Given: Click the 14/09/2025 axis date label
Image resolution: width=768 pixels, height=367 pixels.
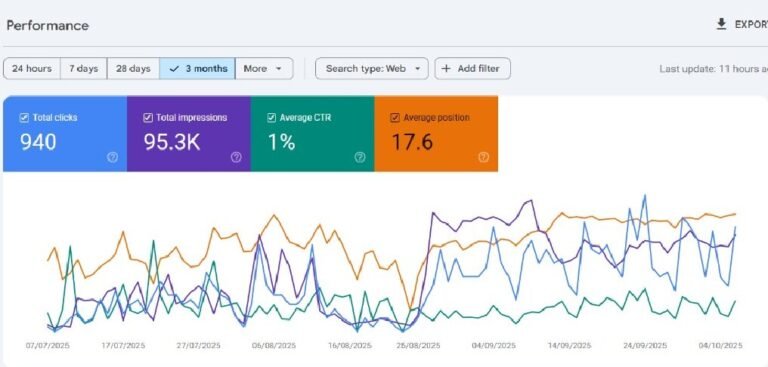Looking at the screenshot, I should pos(570,345).
